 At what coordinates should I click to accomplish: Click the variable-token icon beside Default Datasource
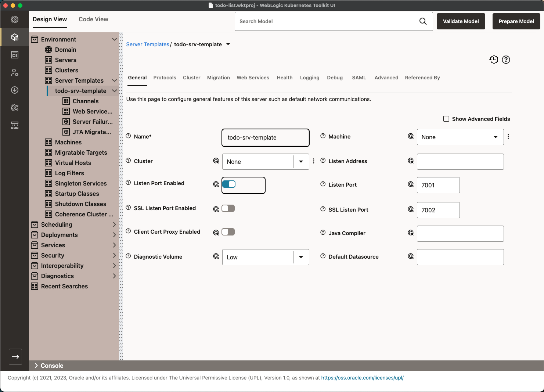click(x=411, y=256)
